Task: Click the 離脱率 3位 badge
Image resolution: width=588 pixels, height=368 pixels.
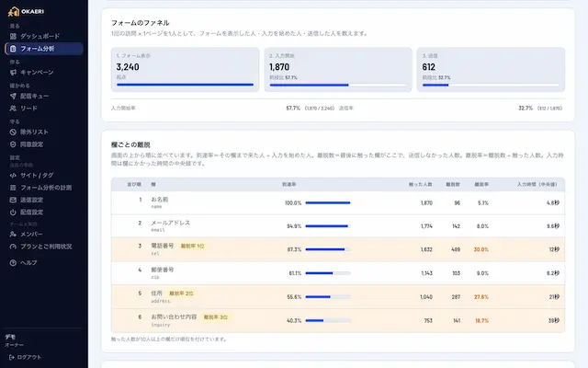Action: point(216,317)
